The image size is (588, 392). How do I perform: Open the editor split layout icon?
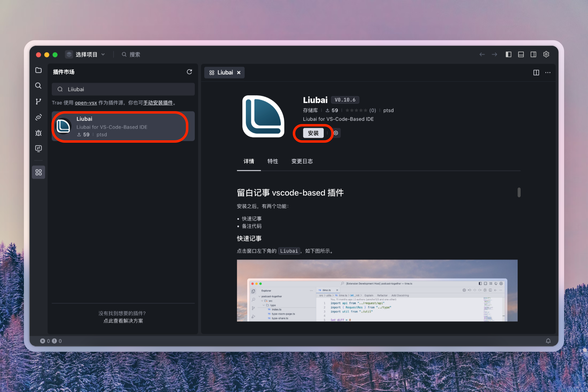pyautogui.click(x=536, y=73)
